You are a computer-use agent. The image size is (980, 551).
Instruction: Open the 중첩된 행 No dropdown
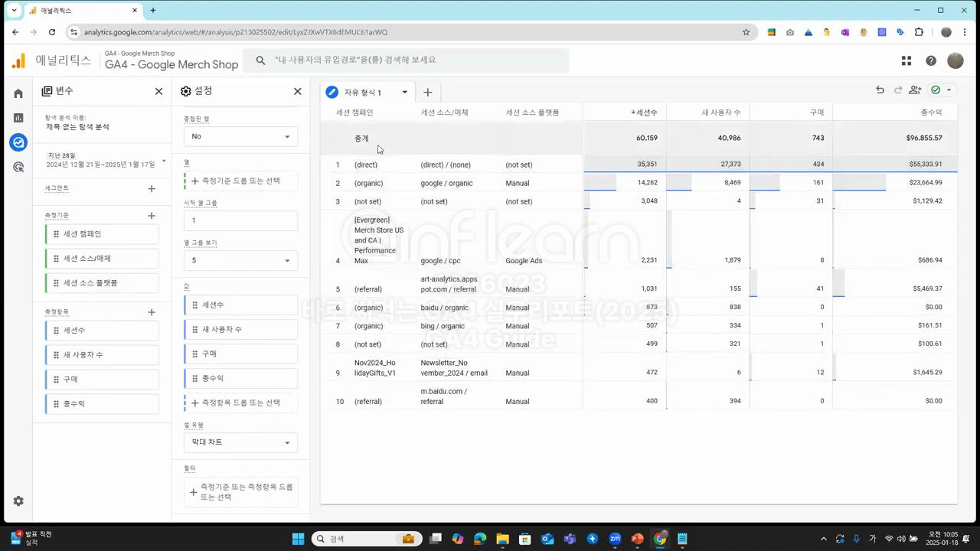[240, 136]
